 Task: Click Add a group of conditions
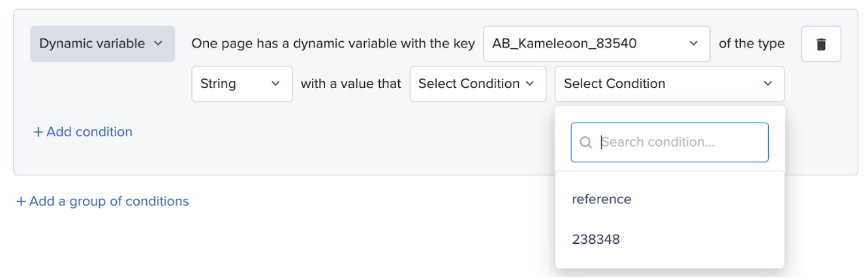click(x=102, y=201)
